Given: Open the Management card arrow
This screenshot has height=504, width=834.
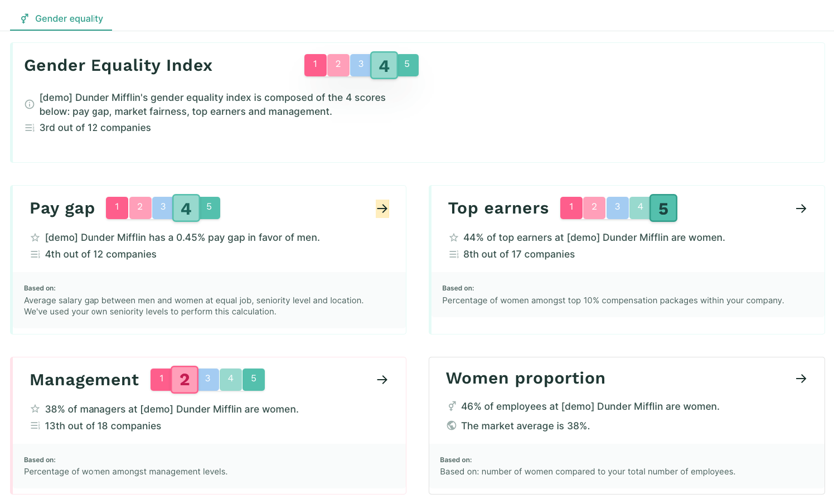Looking at the screenshot, I should [x=382, y=380].
